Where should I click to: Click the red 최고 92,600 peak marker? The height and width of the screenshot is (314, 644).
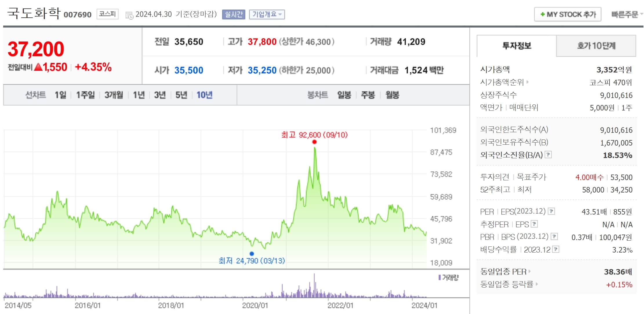pyautogui.click(x=314, y=142)
